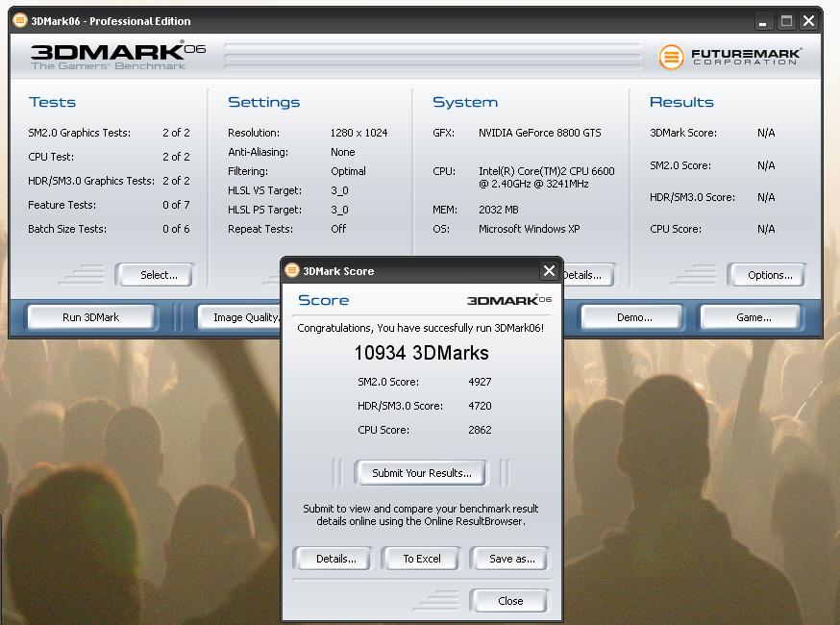Open system Details... in main window
This screenshot has height=625, width=840.
coord(587,275)
